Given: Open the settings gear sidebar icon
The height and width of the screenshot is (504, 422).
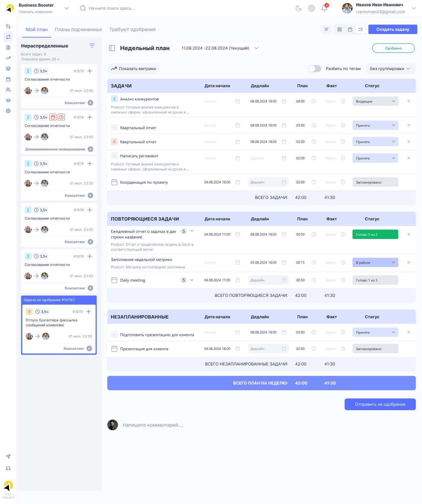Looking at the screenshot, I should pos(8,111).
